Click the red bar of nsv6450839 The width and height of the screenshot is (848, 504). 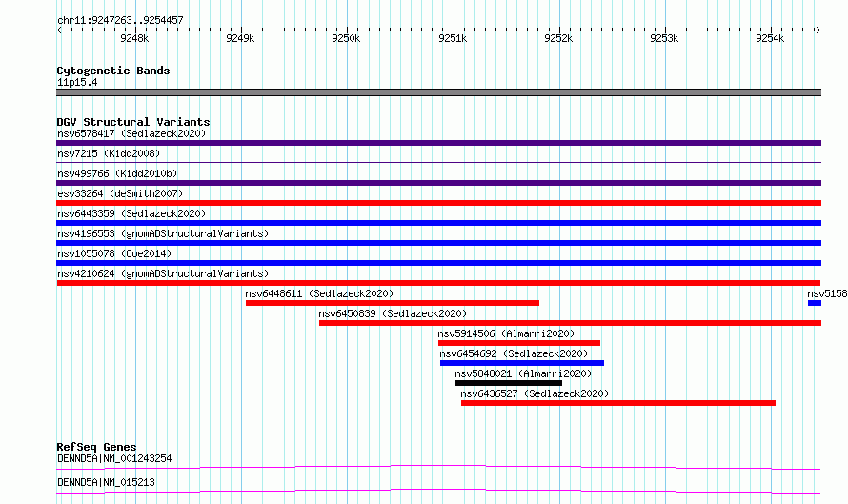pyautogui.click(x=570, y=323)
